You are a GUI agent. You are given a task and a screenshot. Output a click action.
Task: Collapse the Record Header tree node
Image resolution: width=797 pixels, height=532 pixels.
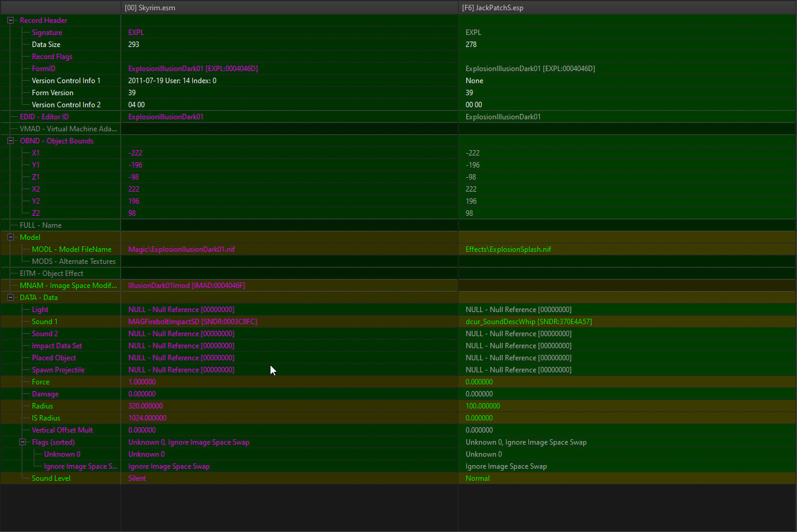pos(10,20)
